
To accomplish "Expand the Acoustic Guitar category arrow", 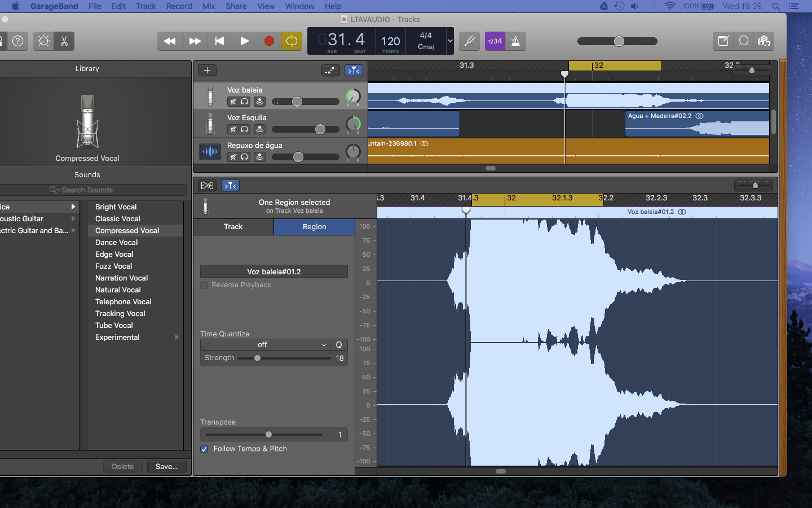I will 73,218.
